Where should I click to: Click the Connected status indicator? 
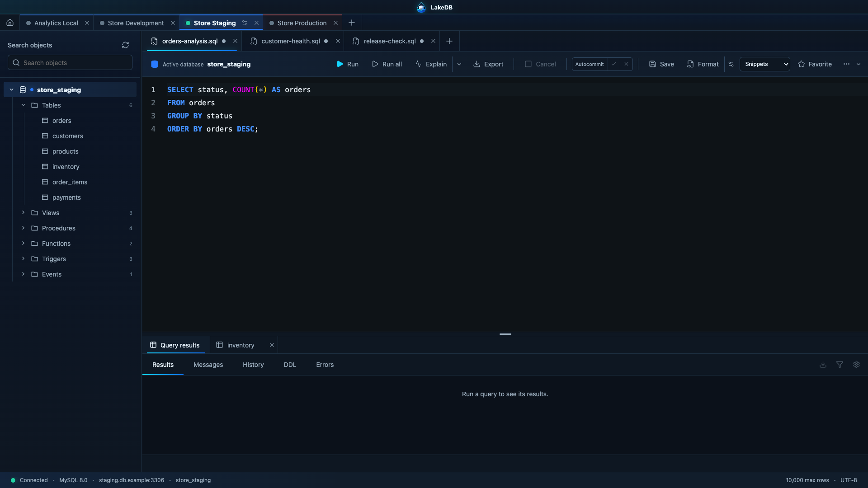pos(29,480)
